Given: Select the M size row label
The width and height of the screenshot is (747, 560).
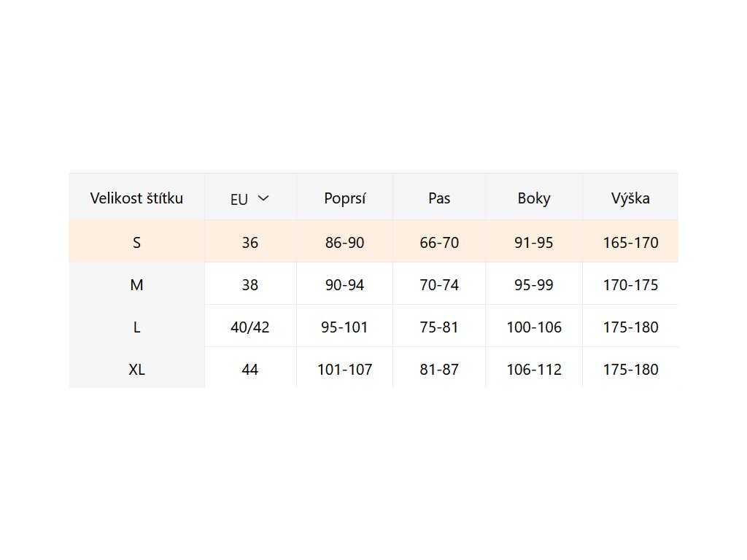Looking at the screenshot, I should (136, 285).
